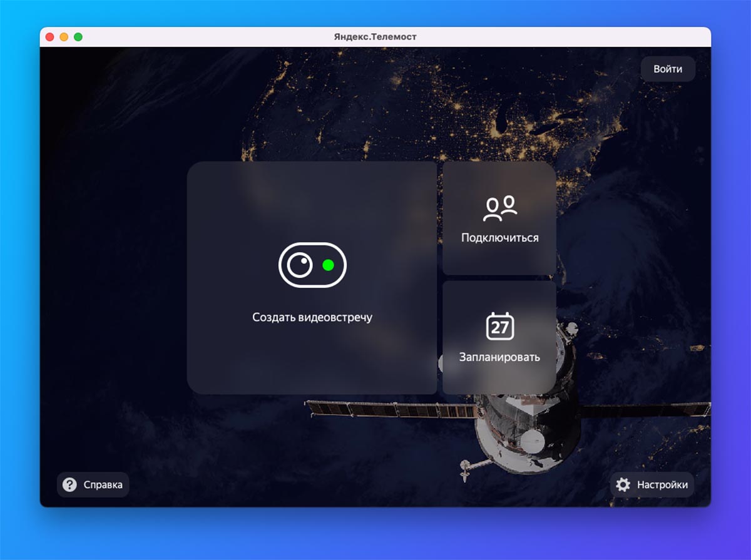The width and height of the screenshot is (751, 560).
Task: Click the question mark help icon
Action: coord(69,485)
